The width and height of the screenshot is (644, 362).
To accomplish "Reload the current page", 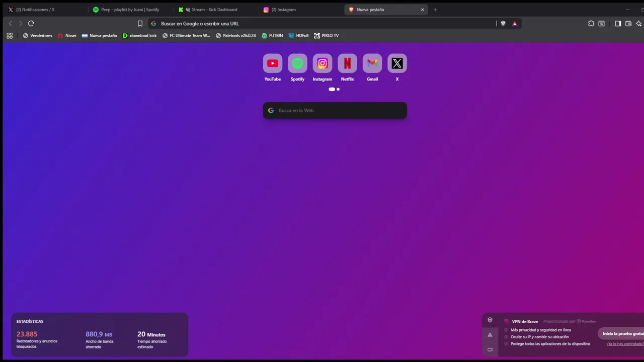I will pos(31,24).
